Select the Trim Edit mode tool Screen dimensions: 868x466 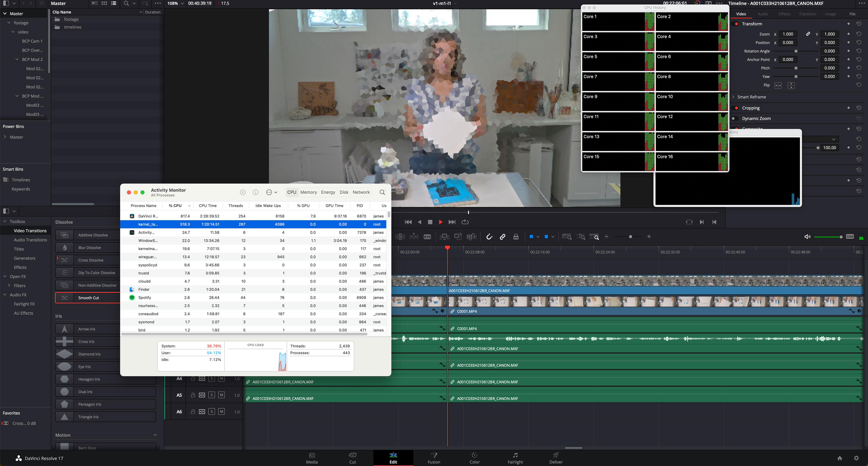[400, 237]
